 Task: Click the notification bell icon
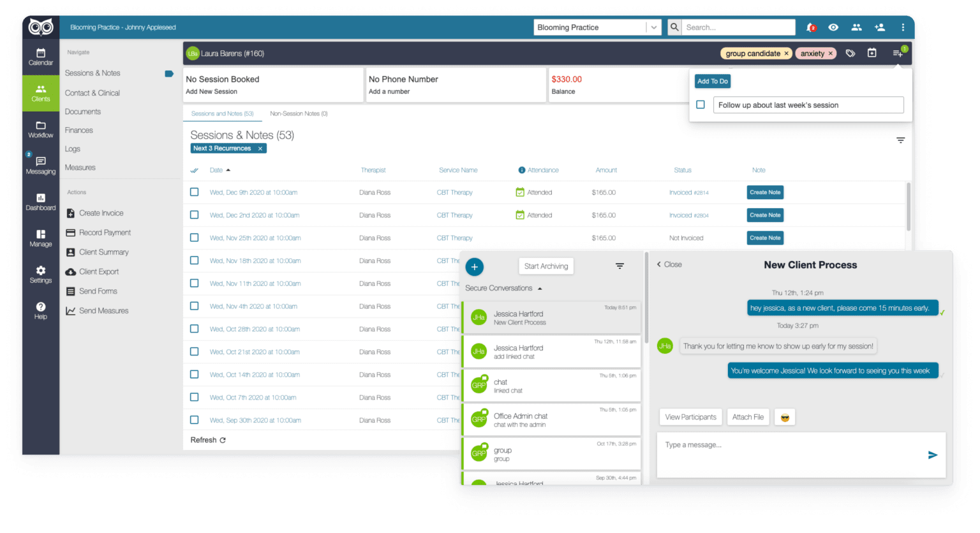pos(810,27)
